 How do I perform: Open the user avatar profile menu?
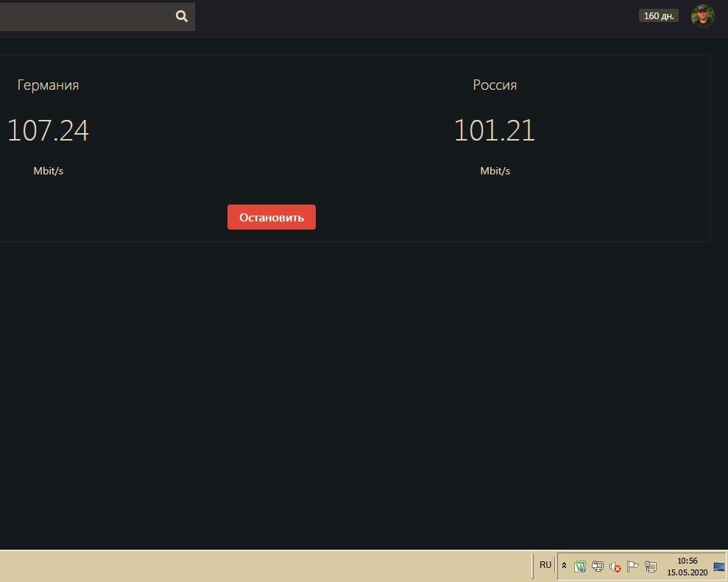tap(702, 15)
